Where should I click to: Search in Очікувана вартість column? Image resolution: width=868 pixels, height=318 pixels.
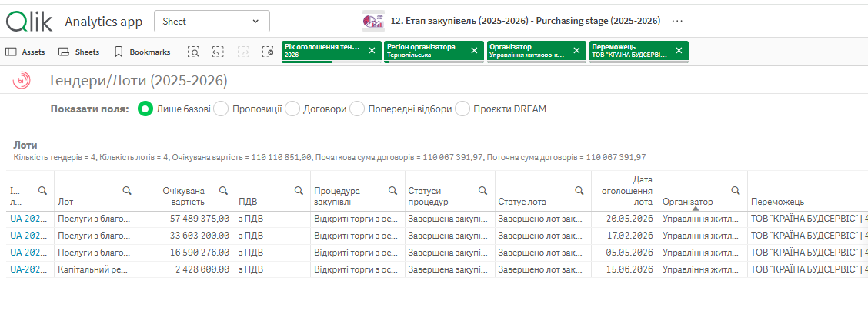[x=223, y=191]
